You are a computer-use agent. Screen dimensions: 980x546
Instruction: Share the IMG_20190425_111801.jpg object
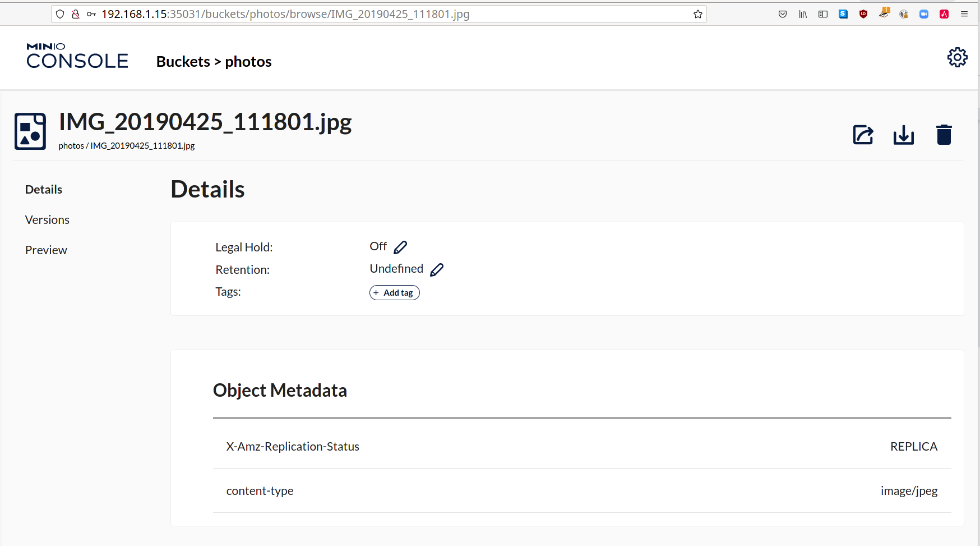(863, 135)
